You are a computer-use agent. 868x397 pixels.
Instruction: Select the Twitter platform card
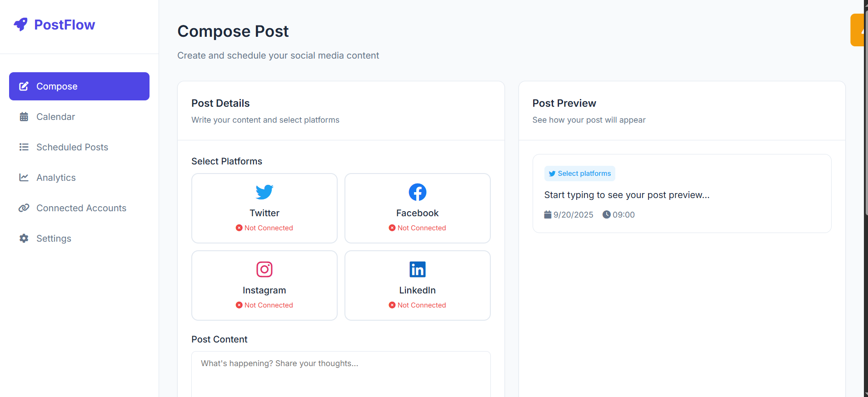point(264,208)
